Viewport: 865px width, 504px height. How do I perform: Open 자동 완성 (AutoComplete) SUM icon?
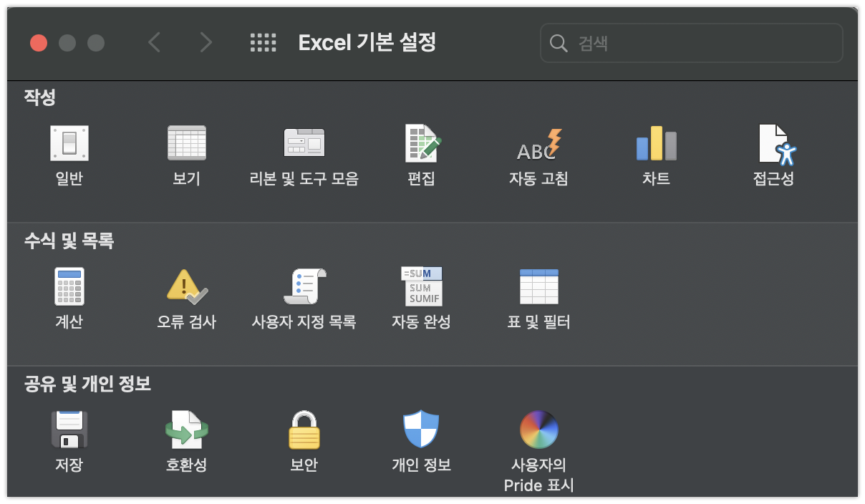(422, 286)
